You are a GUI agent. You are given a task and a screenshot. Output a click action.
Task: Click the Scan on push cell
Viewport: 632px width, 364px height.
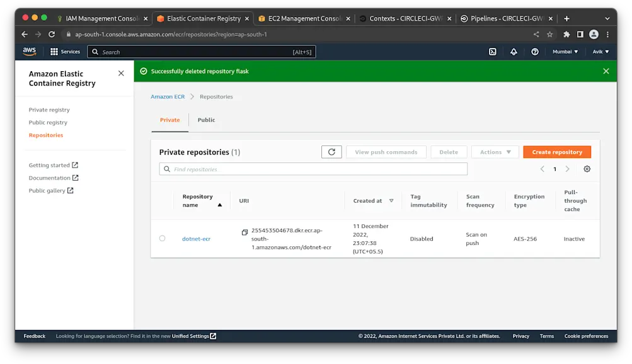pos(476,239)
